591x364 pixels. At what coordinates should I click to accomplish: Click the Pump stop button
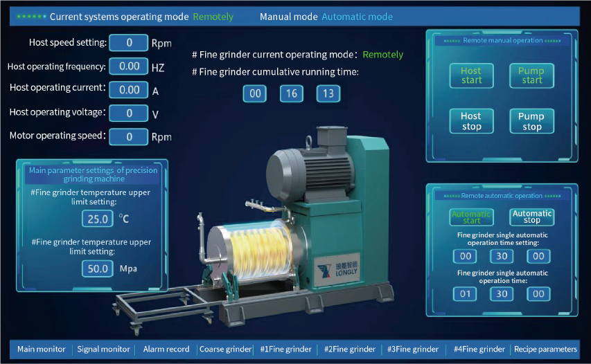531,121
